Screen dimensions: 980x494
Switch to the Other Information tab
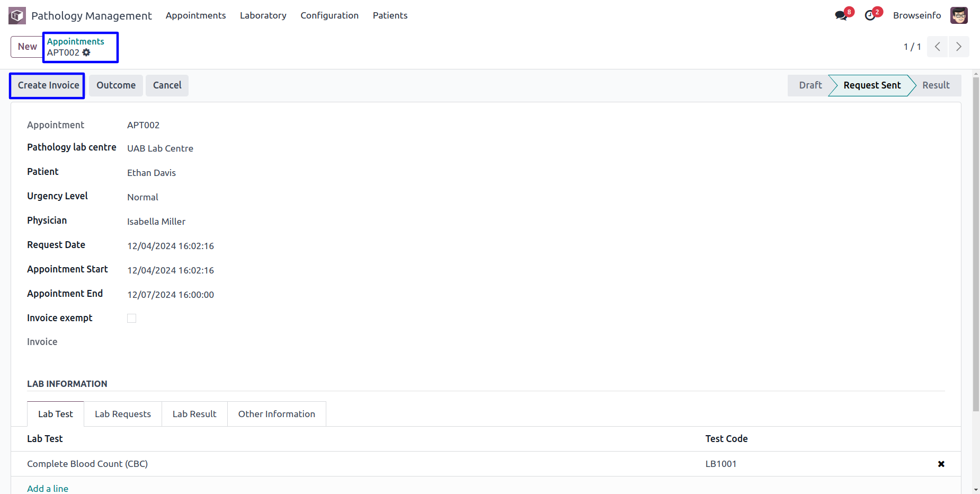[x=277, y=414]
